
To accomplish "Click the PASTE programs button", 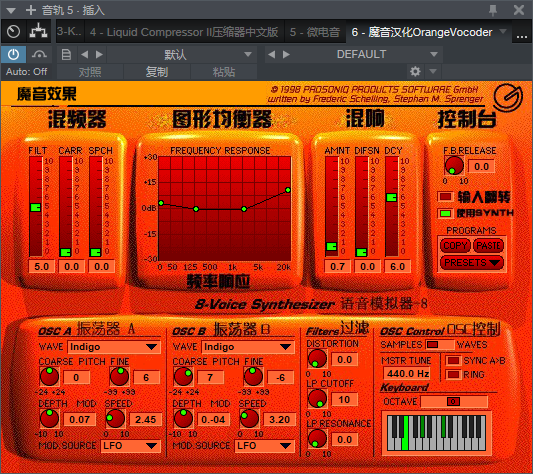I will (x=488, y=246).
